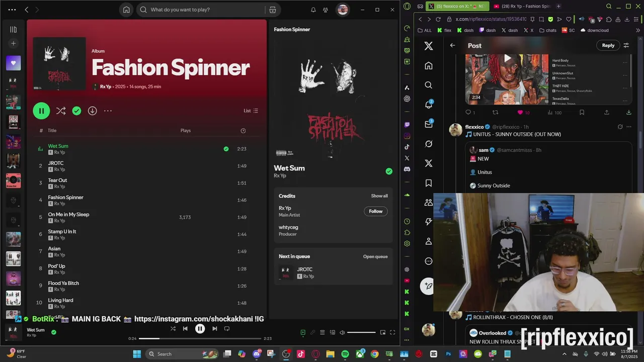Click Reply button on X post

tap(608, 45)
